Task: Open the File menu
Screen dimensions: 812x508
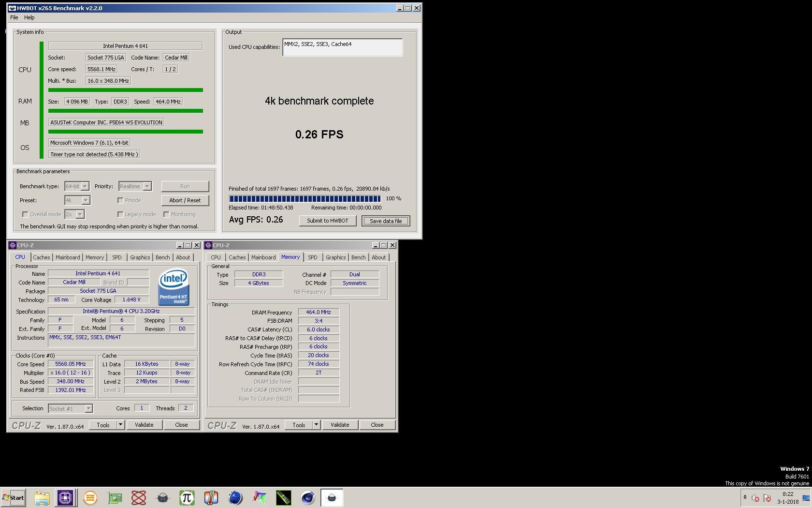Action: point(14,17)
